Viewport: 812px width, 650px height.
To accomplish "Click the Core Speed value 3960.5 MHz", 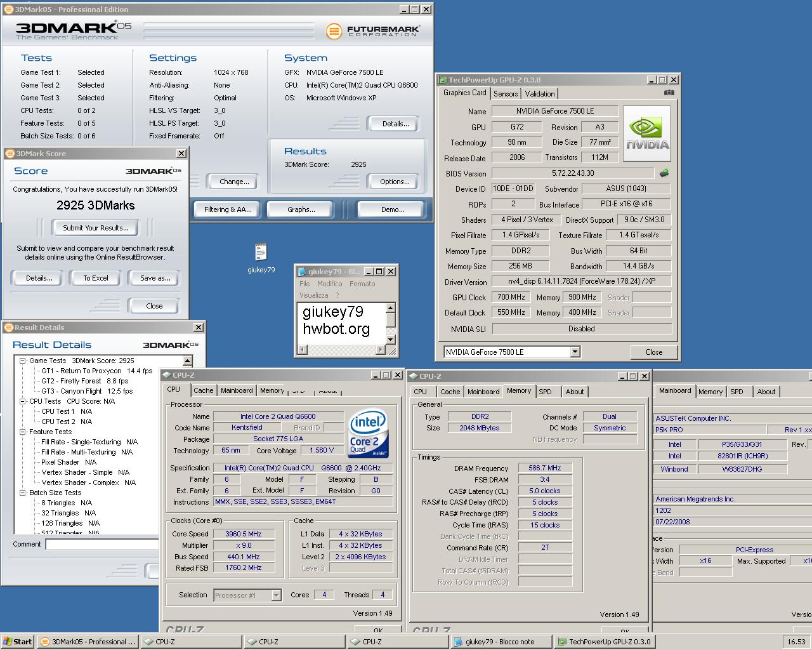I will tap(244, 534).
